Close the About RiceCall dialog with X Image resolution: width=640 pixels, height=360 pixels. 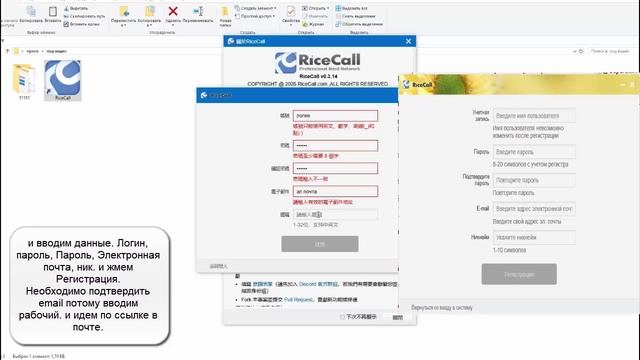[x=409, y=41]
